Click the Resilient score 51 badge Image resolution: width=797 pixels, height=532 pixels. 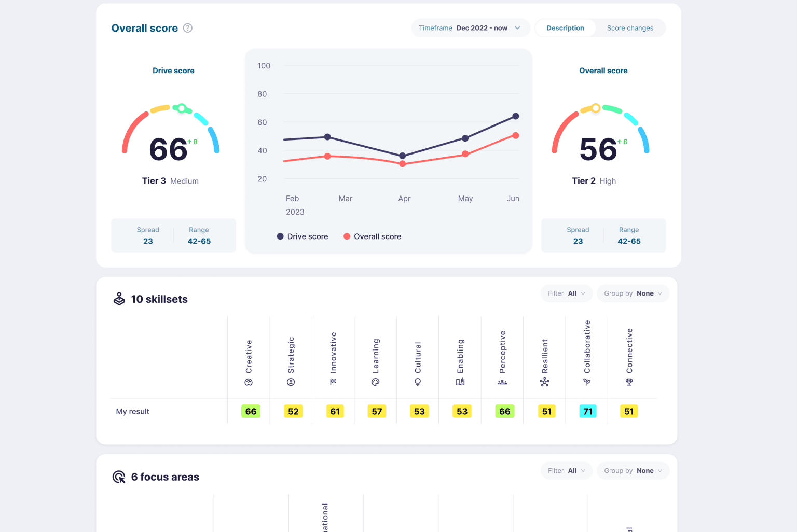[547, 411]
